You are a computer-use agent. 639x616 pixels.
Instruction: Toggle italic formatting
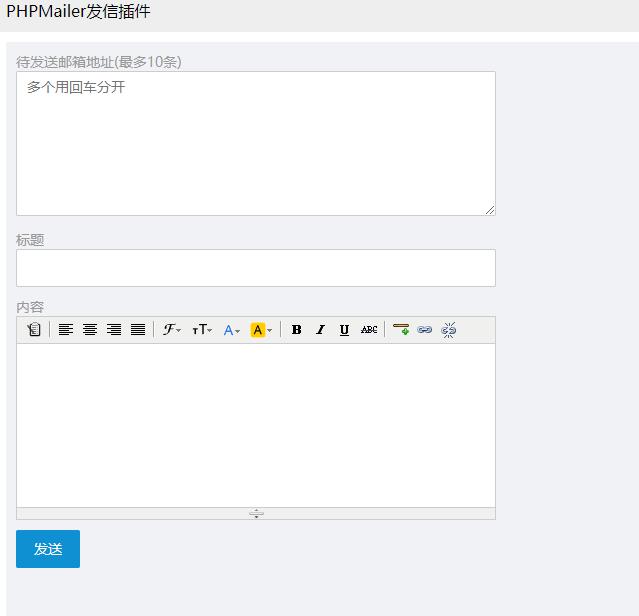320,329
